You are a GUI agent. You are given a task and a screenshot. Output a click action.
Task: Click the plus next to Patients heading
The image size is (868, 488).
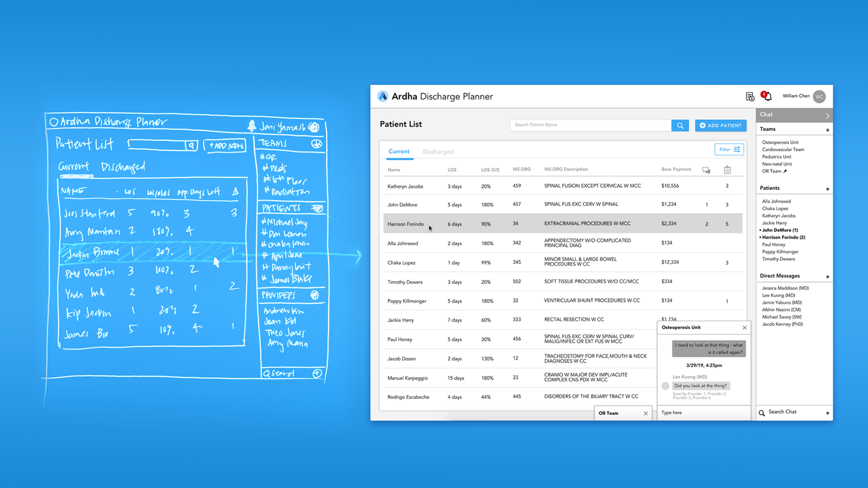point(827,189)
